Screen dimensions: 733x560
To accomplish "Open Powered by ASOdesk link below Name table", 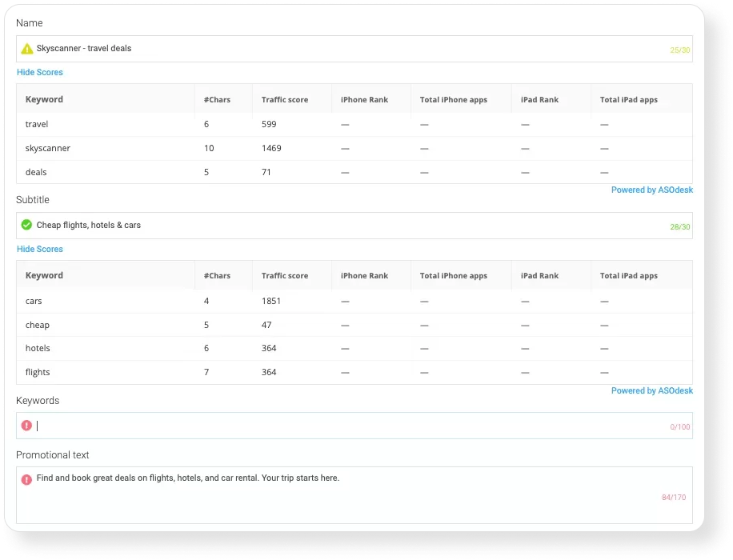I will tap(652, 190).
